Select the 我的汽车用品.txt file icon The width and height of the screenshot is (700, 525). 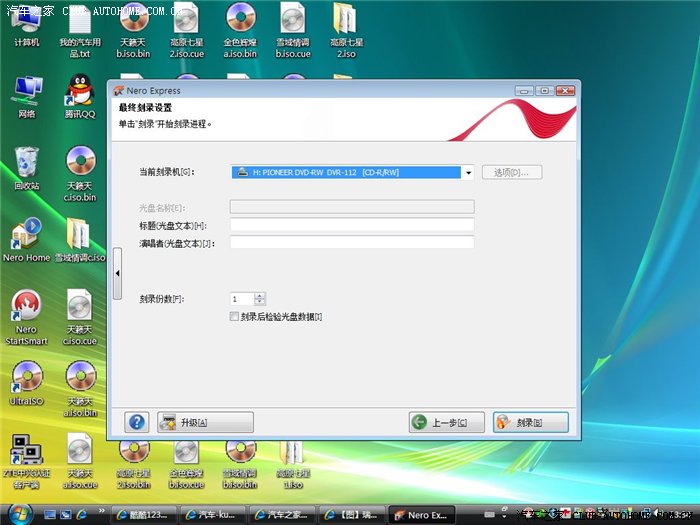(x=80, y=30)
